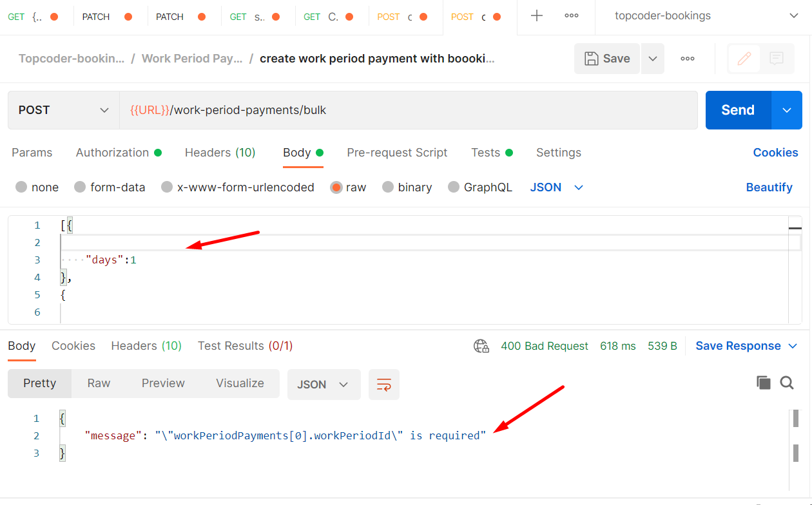Open the request editor pencil icon
The width and height of the screenshot is (812, 505).
[x=743, y=58]
